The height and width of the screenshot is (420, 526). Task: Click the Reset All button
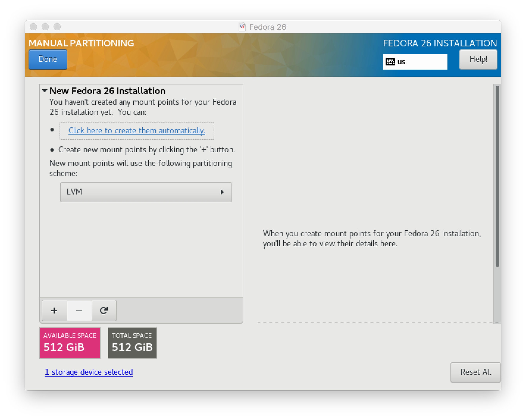tap(475, 372)
